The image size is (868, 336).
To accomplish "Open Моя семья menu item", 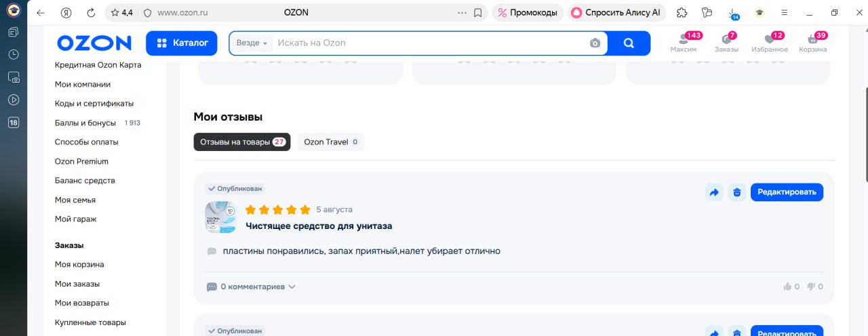I will 75,200.
